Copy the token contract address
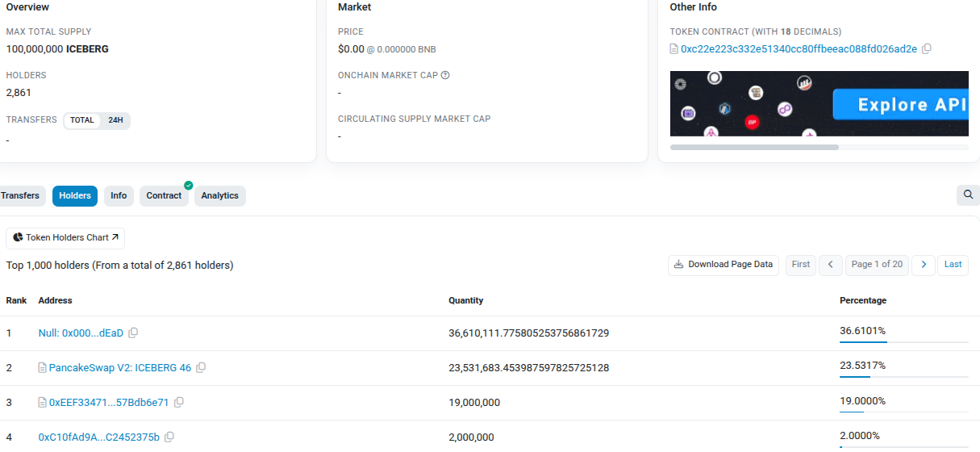The image size is (980, 452). [x=927, y=48]
